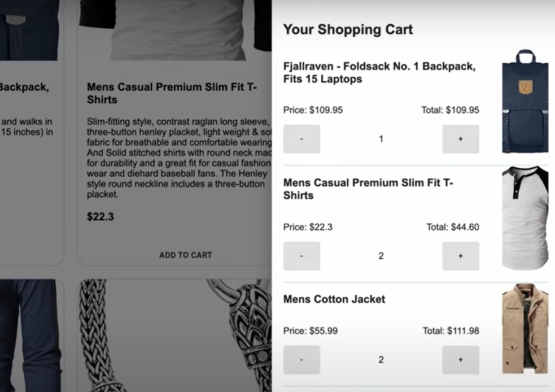Open Fjallraven backpack thumbnail in cart
555x392 pixels.
(x=525, y=101)
